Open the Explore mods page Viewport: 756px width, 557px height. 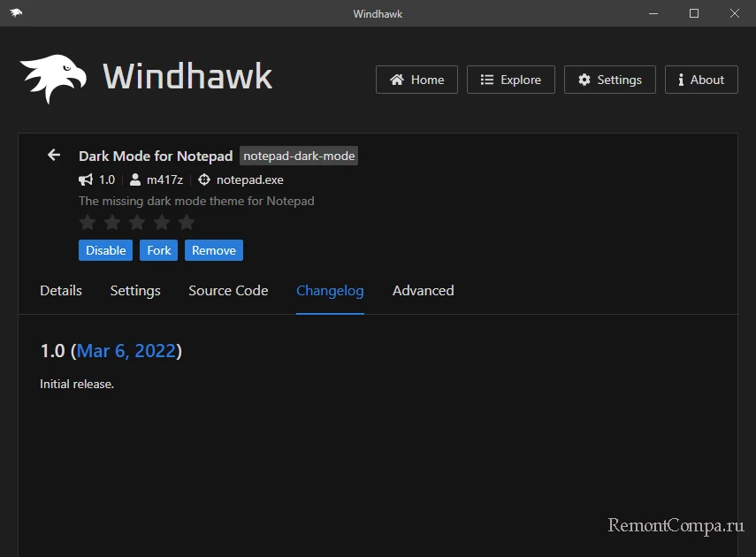pos(510,80)
